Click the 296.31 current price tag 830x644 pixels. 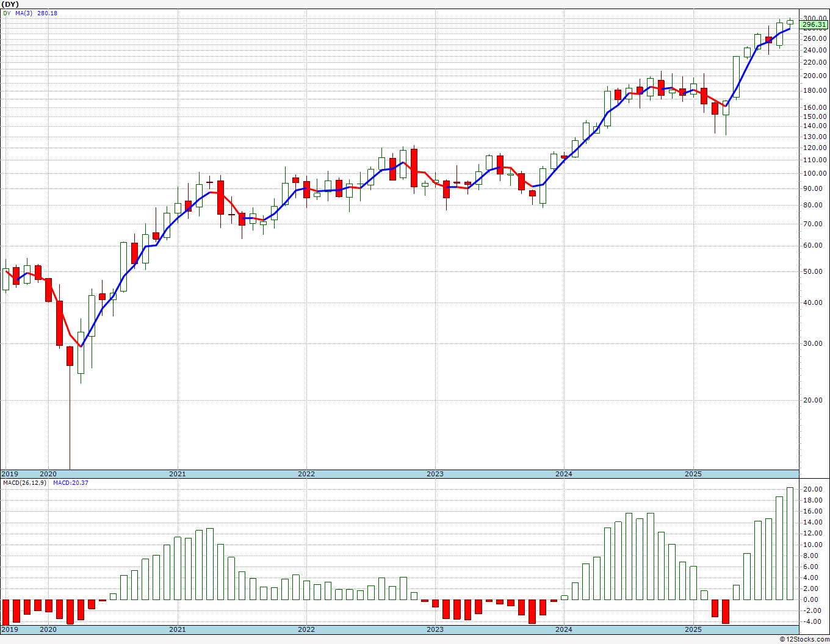pyautogui.click(x=814, y=25)
